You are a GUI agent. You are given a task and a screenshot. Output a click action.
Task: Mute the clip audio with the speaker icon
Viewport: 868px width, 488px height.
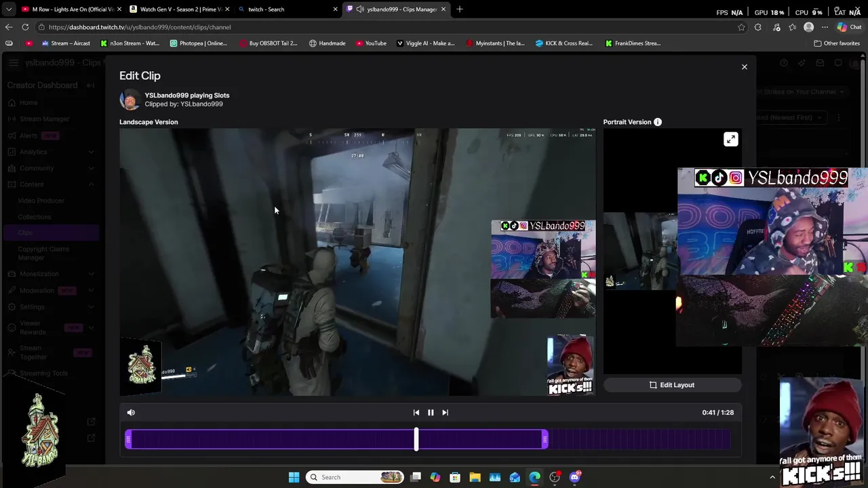tap(131, 412)
